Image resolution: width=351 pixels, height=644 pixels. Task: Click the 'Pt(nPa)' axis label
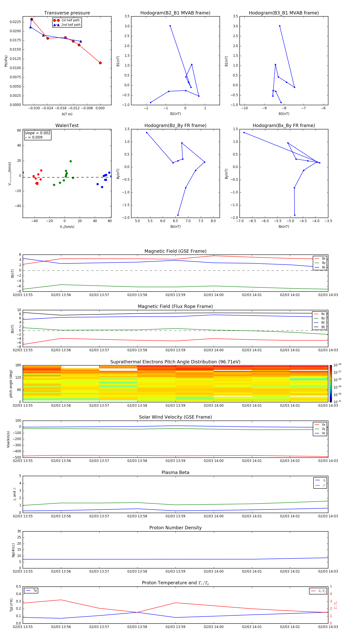(x=6, y=61)
